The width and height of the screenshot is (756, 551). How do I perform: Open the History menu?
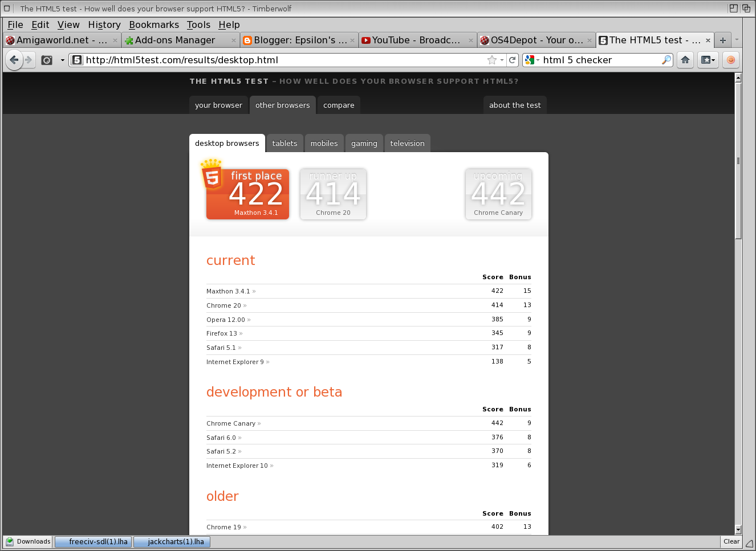pyautogui.click(x=104, y=25)
